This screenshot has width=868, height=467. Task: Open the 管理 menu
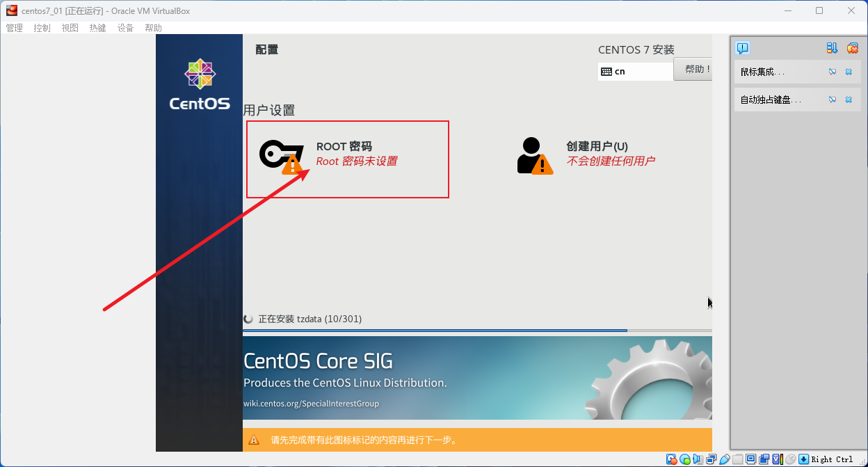pyautogui.click(x=14, y=28)
